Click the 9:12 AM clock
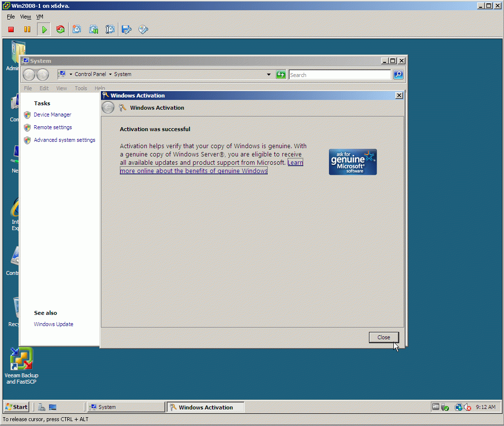 click(485, 407)
